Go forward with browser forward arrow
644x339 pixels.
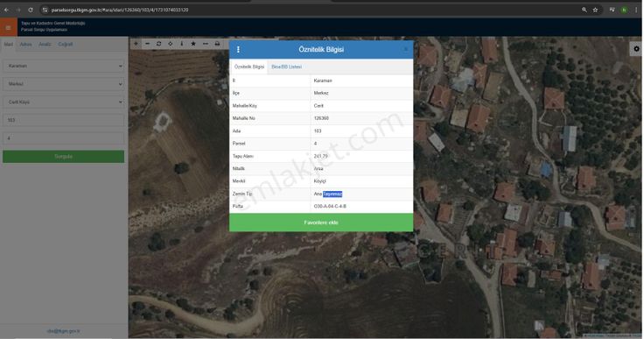coord(18,10)
